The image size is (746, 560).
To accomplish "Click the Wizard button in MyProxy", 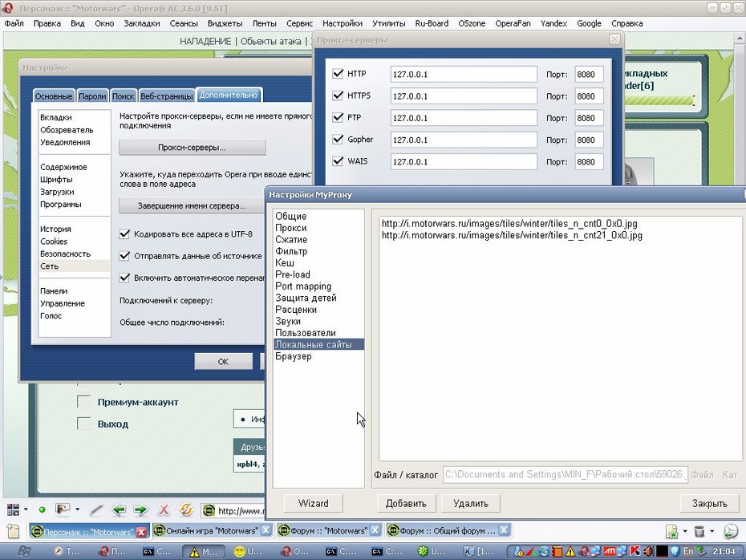I will click(313, 503).
